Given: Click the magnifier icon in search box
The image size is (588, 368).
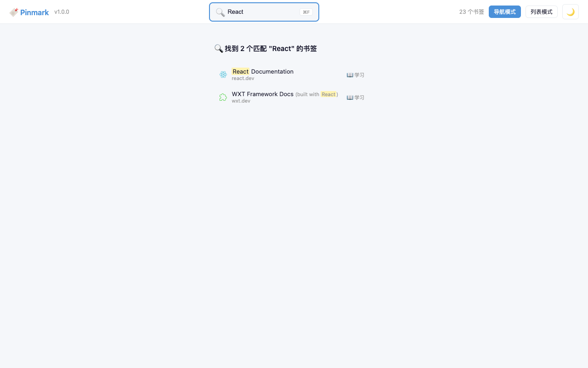Looking at the screenshot, I should coord(220,12).
